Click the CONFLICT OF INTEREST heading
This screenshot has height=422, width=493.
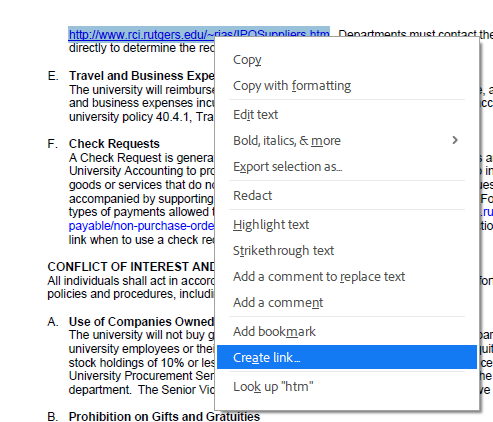(131, 267)
